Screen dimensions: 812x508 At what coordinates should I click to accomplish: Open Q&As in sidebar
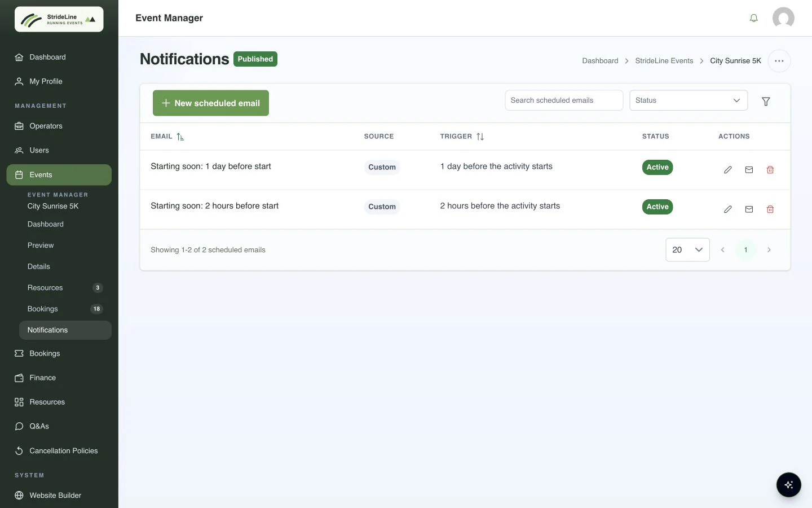tap(59, 426)
